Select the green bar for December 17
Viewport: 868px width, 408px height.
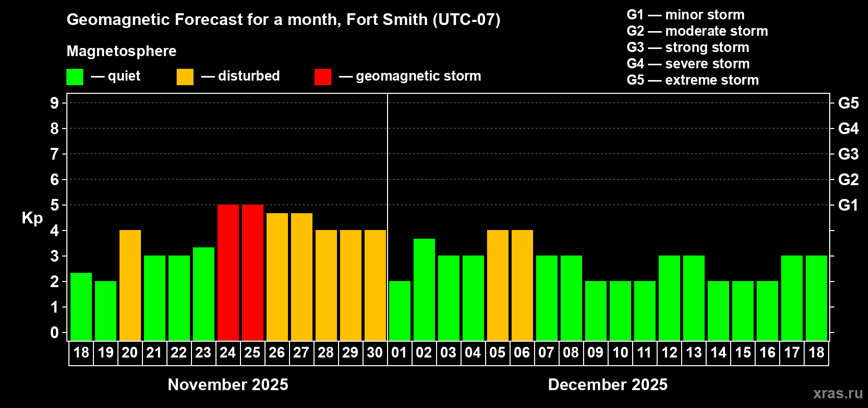pos(792,298)
